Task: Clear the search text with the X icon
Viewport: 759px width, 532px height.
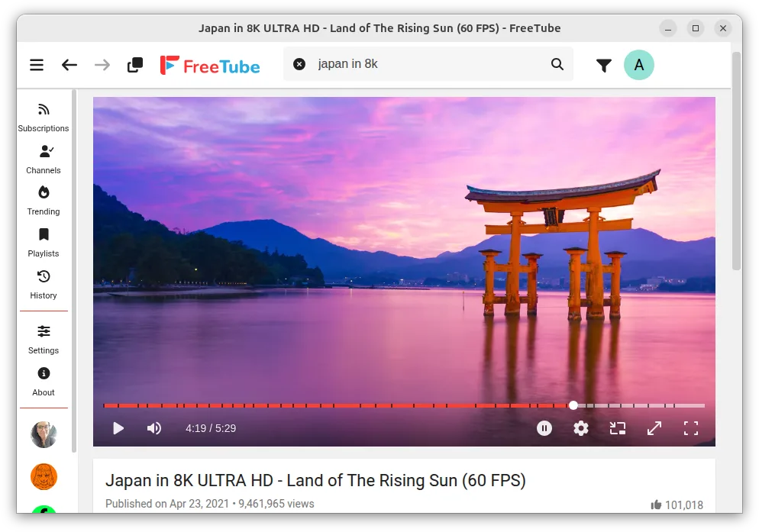Action: 299,64
